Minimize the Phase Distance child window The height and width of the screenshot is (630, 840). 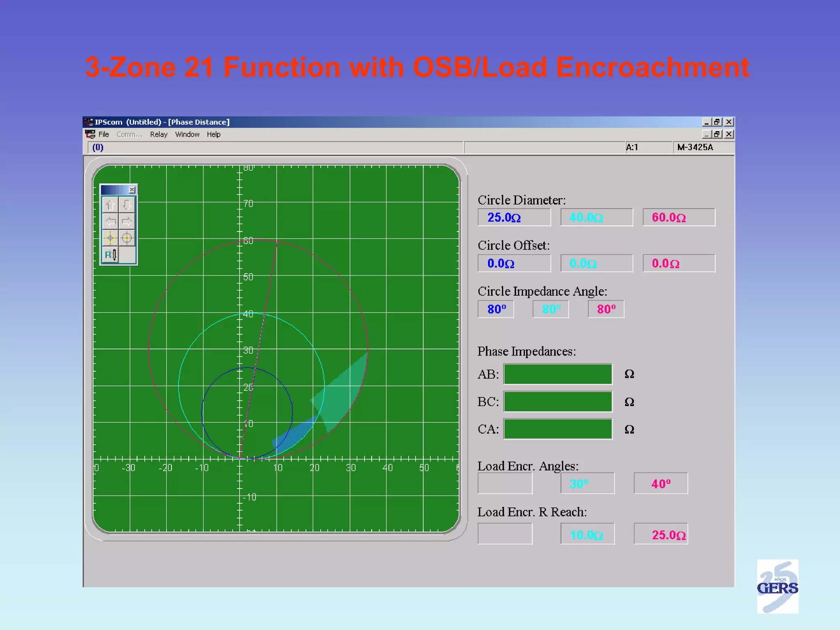(x=706, y=134)
